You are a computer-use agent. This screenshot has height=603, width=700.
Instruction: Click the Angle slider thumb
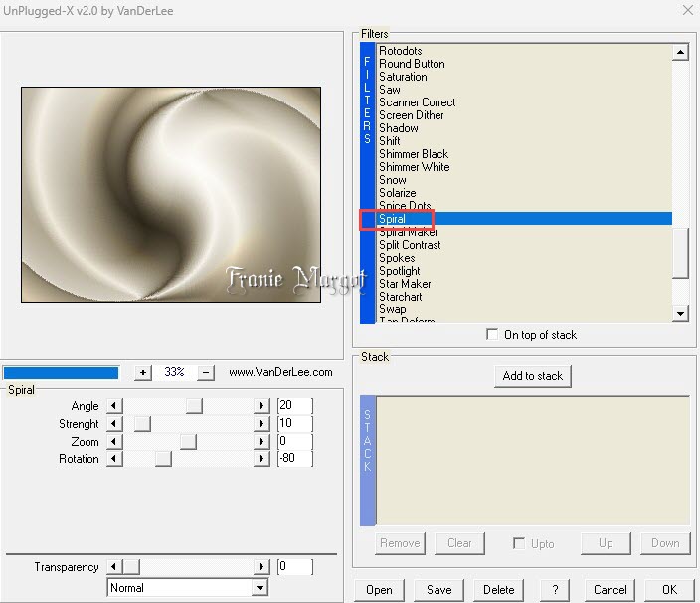pos(194,406)
